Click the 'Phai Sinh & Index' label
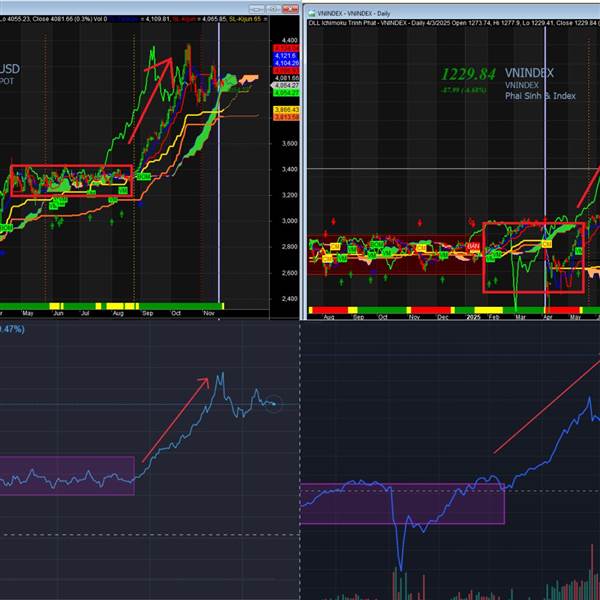The width and height of the screenshot is (600, 600). tap(540, 96)
